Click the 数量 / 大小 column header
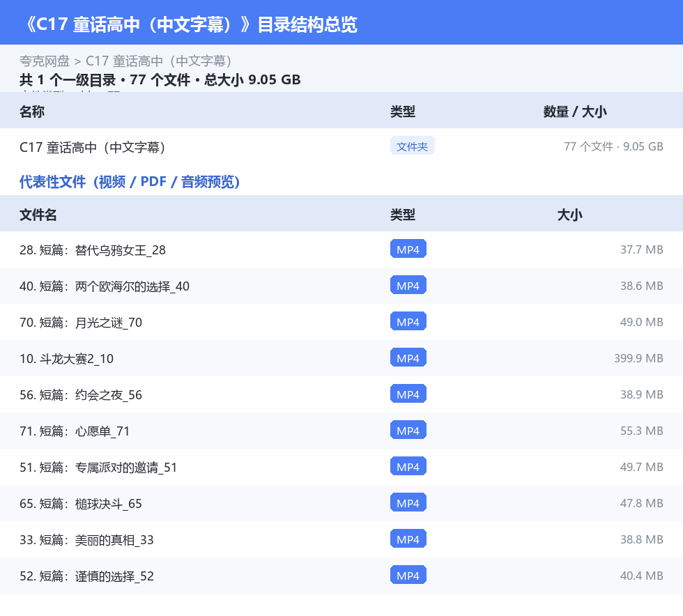 (575, 111)
